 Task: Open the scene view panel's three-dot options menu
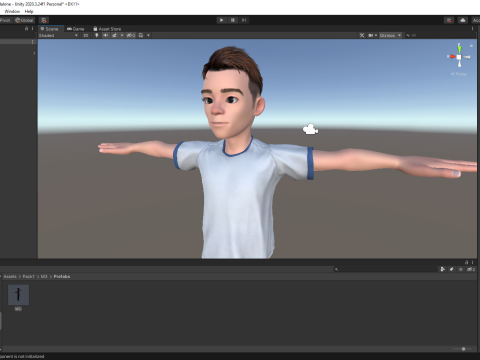coord(472,29)
